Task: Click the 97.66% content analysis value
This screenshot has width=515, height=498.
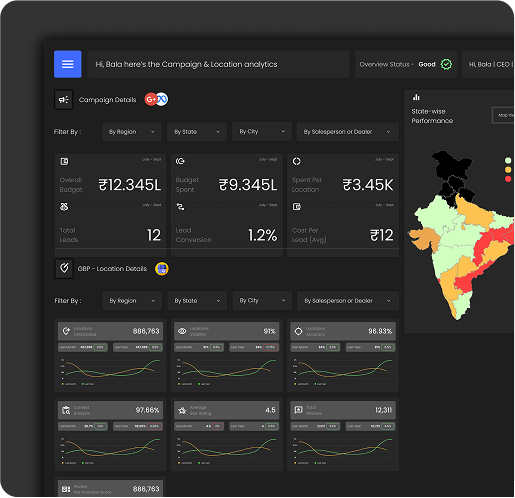Action: (x=147, y=410)
